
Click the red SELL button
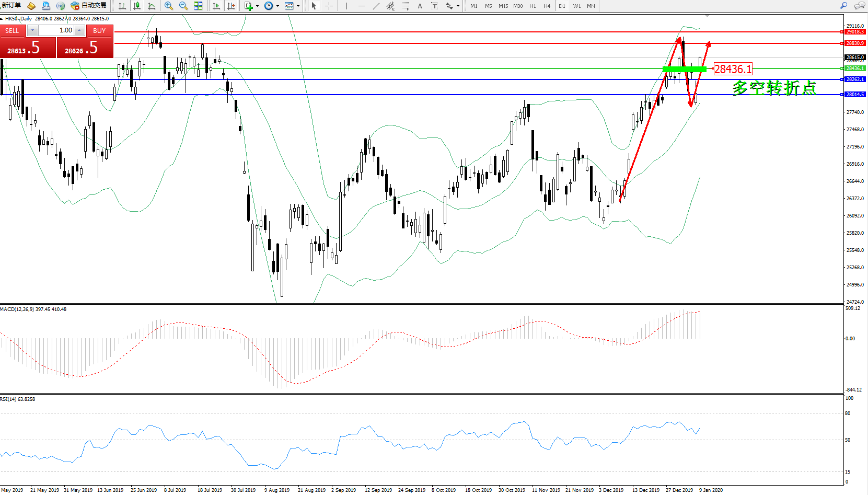12,31
